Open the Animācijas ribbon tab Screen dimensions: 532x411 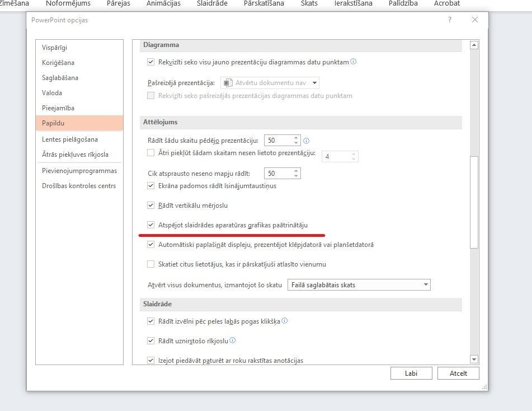tap(163, 3)
